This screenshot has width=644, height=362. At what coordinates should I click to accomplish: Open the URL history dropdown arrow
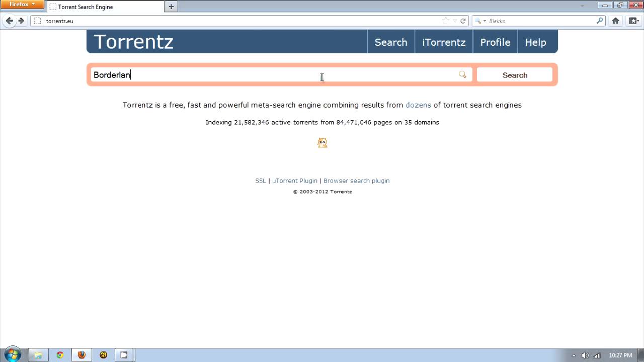pyautogui.click(x=455, y=21)
